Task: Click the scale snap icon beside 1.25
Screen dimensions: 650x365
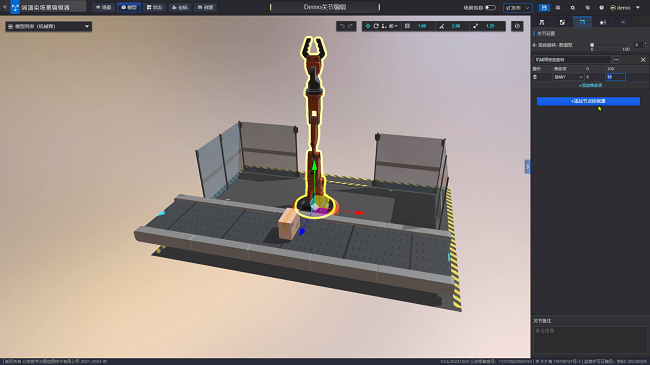Action: [475, 26]
